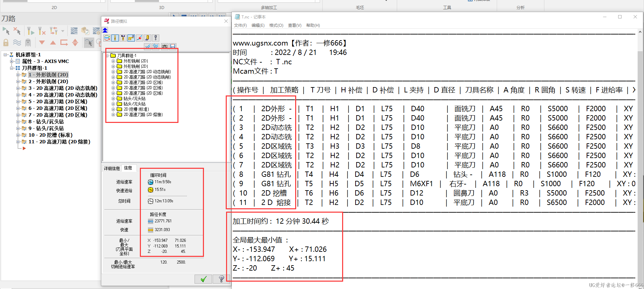Screen dimensions: 644x289
Task: Open the dropdown arrow beside regenerate toolbar icons
Action: coord(63,31)
